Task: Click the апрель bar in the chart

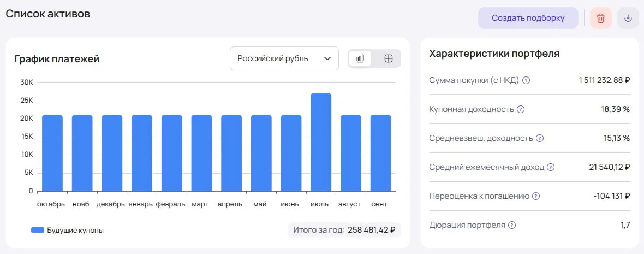Action: click(x=231, y=153)
